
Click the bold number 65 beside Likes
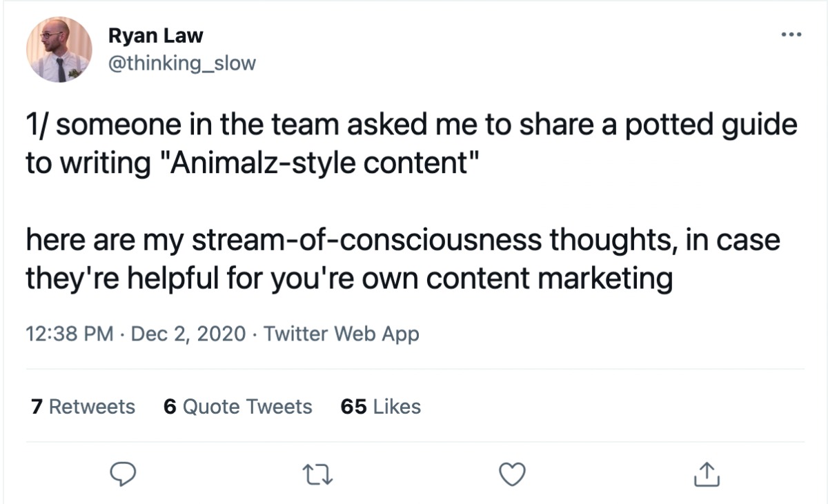[353, 407]
